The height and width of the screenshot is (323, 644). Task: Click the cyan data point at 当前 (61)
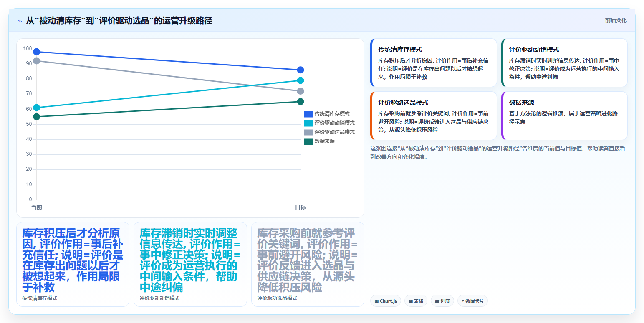pos(37,108)
